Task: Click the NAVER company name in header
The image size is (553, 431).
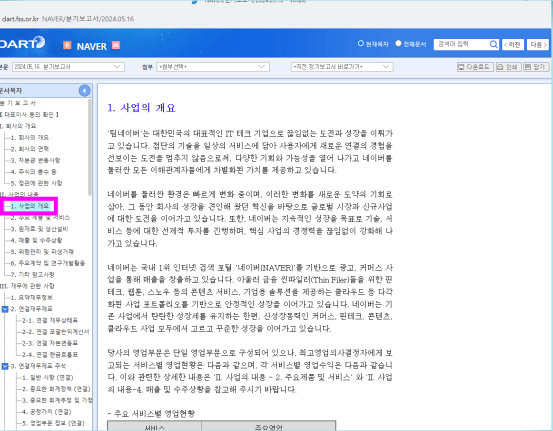Action: coord(92,46)
